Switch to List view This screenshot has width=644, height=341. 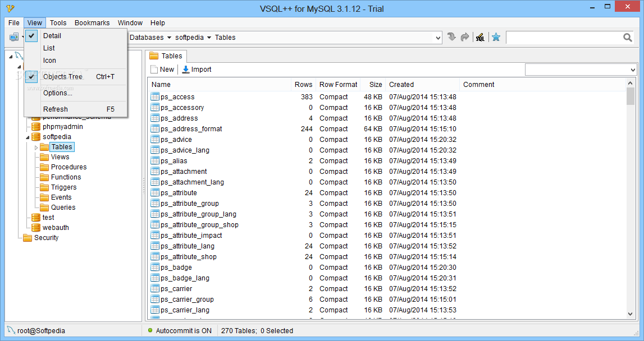coord(76,48)
